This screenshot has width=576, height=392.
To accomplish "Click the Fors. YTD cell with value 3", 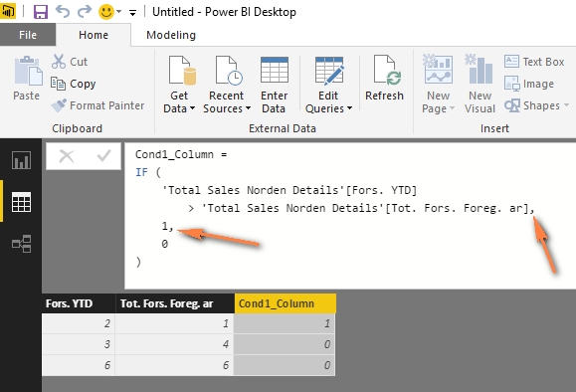I will tap(79, 344).
